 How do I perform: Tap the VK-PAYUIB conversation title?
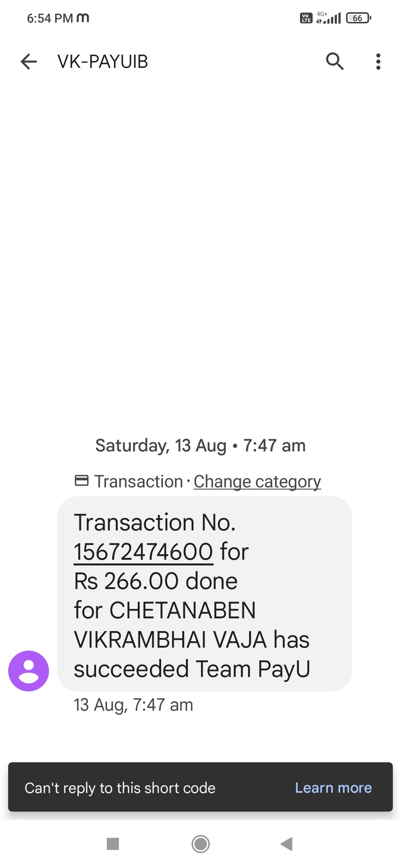tap(103, 62)
